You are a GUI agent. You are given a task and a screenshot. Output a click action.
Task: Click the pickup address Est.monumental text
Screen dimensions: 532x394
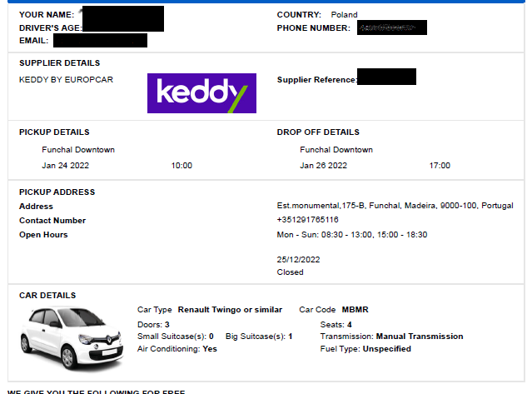pos(395,206)
